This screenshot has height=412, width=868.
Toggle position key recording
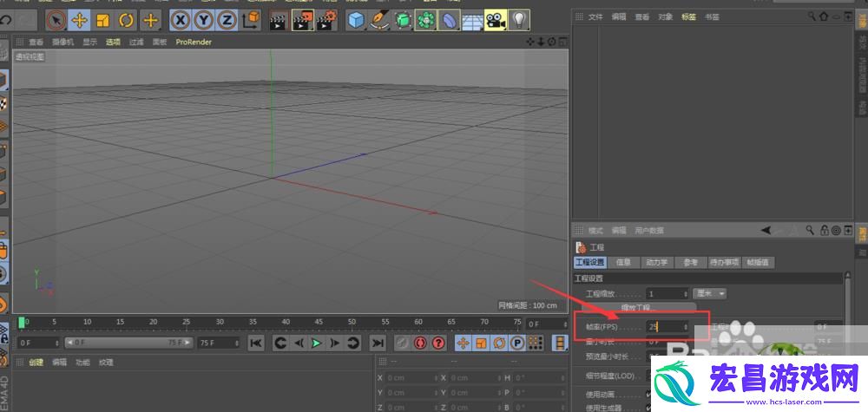pos(463,343)
